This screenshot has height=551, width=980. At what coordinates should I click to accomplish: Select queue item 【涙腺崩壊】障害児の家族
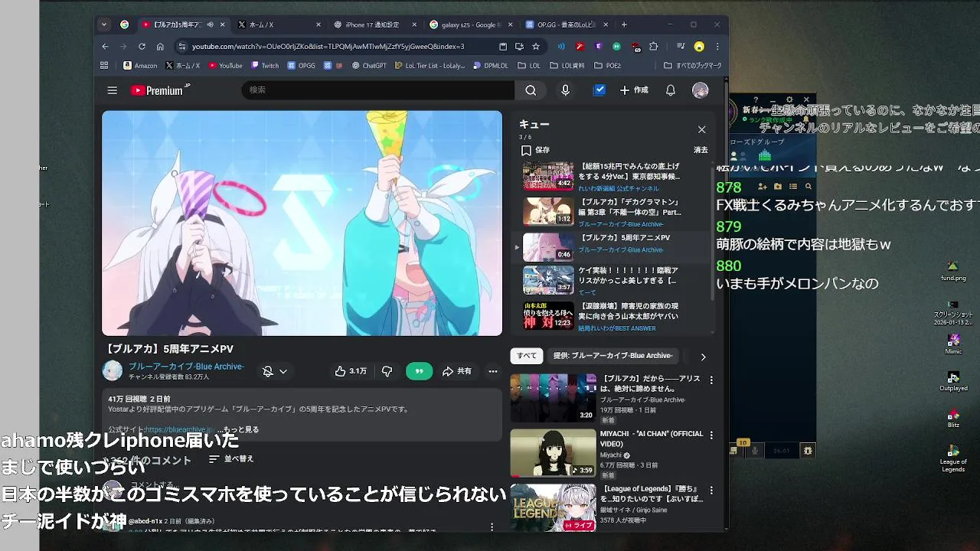tap(612, 316)
